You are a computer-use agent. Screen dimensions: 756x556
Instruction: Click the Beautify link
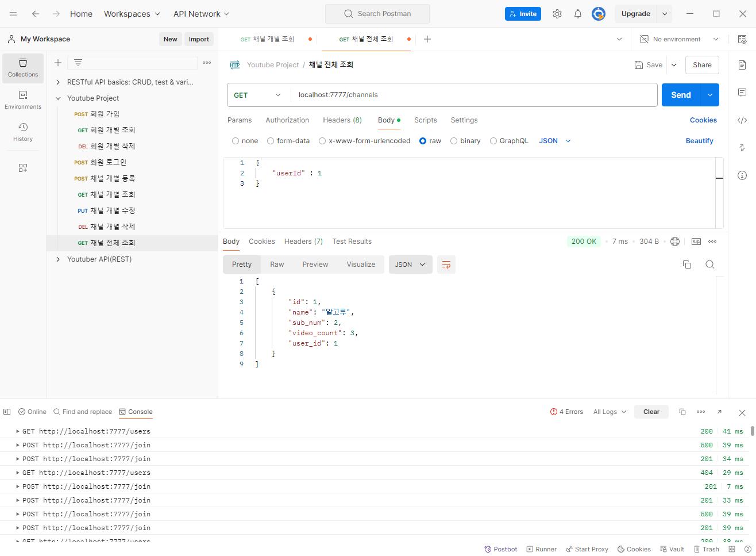coord(700,141)
